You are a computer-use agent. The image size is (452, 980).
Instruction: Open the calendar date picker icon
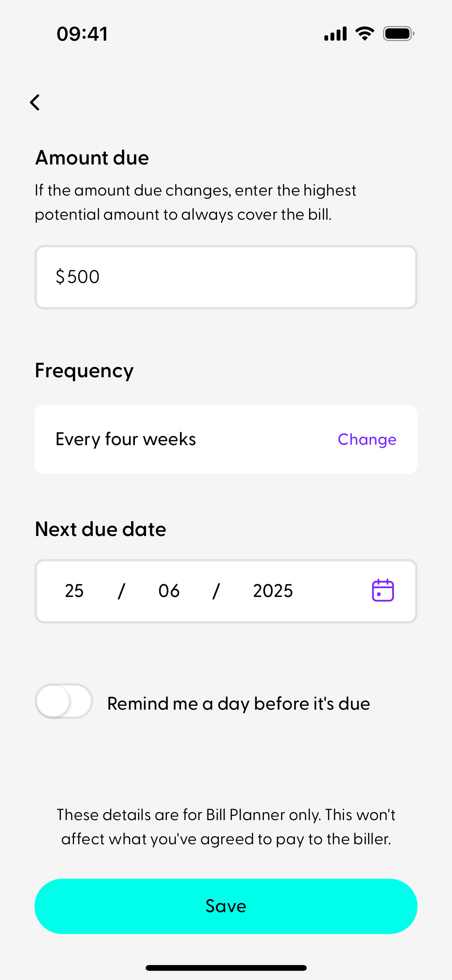click(x=383, y=590)
